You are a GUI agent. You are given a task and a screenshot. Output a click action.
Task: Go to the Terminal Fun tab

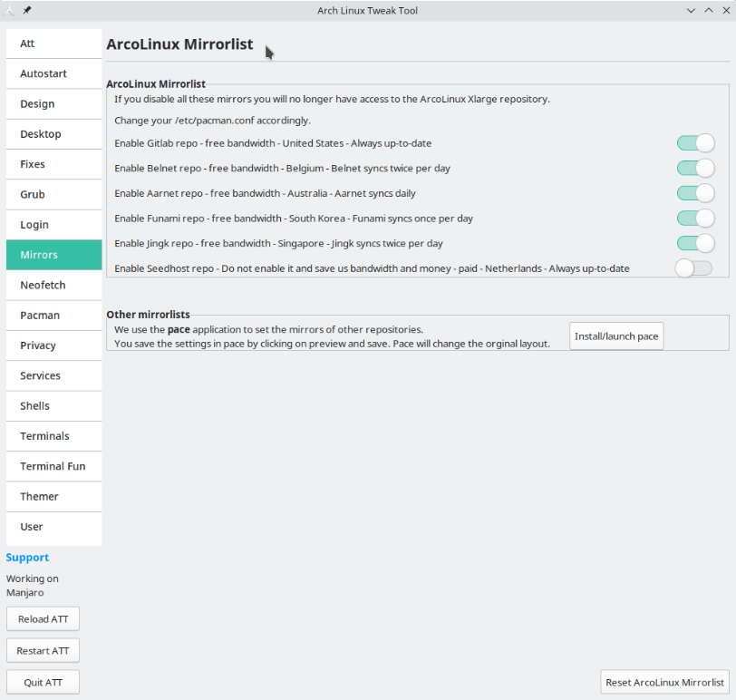(54, 466)
